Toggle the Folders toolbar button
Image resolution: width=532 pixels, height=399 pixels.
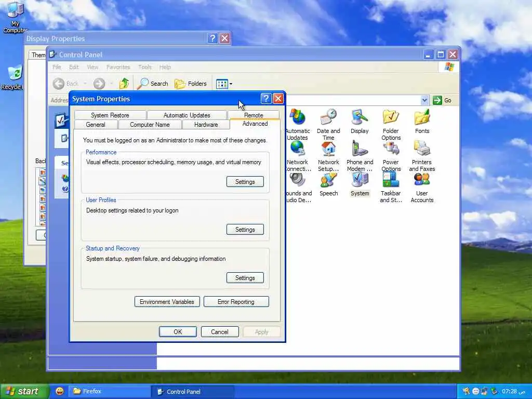[190, 84]
